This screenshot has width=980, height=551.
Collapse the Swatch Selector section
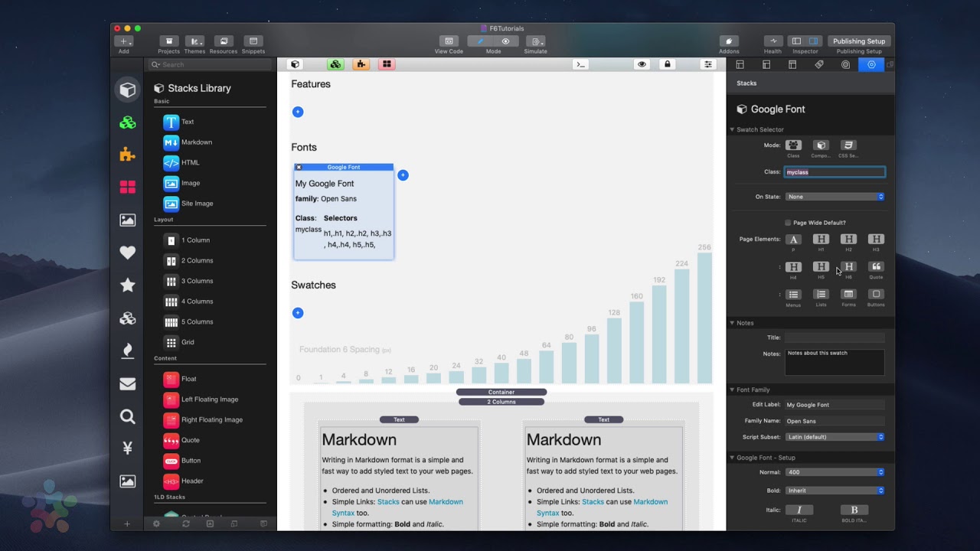732,129
